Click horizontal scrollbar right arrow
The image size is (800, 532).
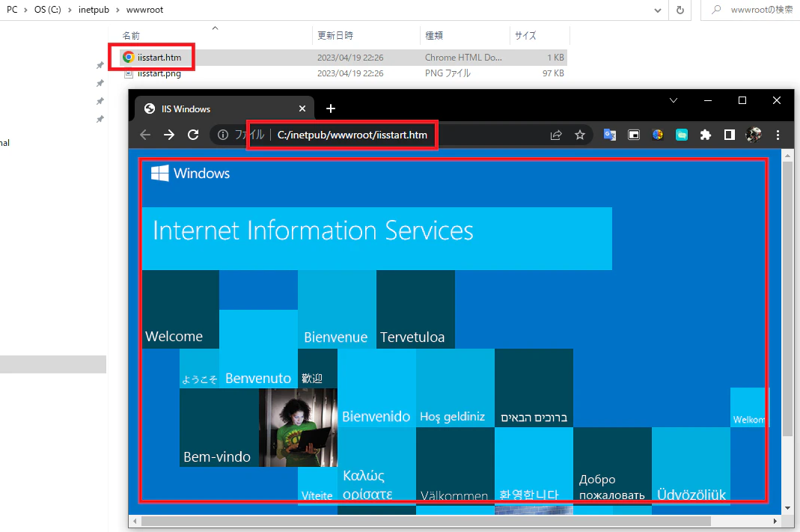tap(775, 521)
